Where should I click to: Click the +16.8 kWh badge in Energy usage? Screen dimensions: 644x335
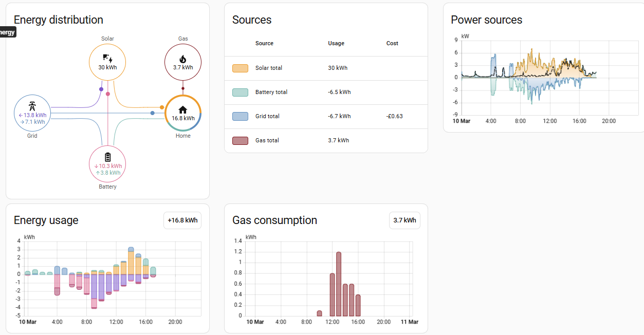[182, 220]
